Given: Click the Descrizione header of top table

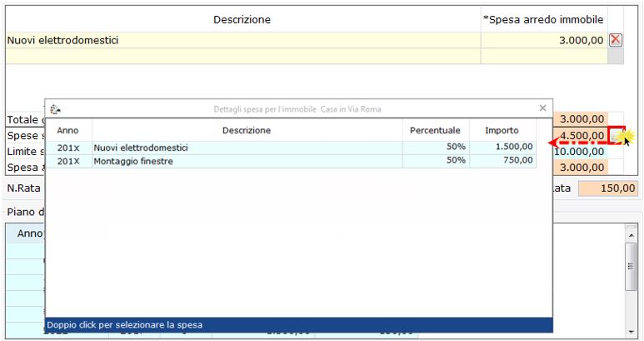Looking at the screenshot, I should (242, 19).
